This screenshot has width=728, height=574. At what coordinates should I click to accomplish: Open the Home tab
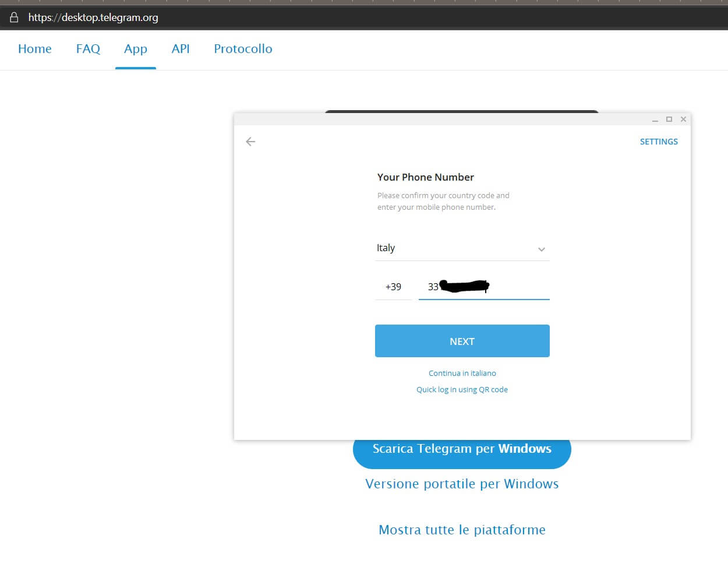pos(35,49)
